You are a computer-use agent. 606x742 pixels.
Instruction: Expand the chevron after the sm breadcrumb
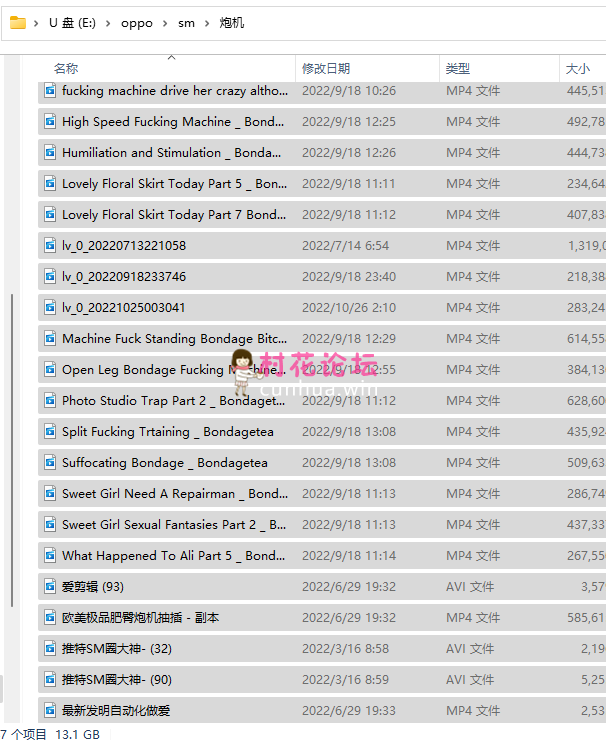[x=207, y=23]
